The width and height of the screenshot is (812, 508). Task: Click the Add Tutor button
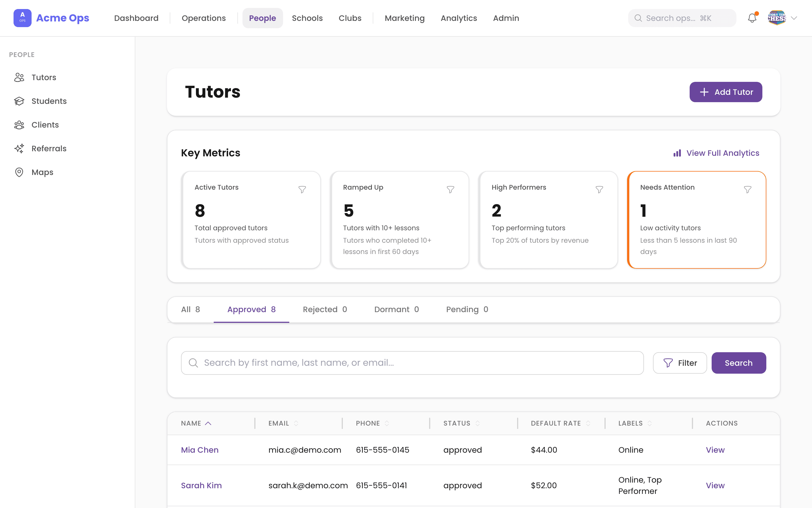coord(726,92)
